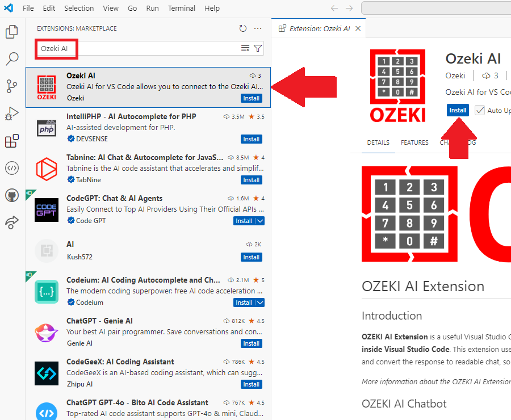Open the Run and Debug view

click(x=12, y=114)
